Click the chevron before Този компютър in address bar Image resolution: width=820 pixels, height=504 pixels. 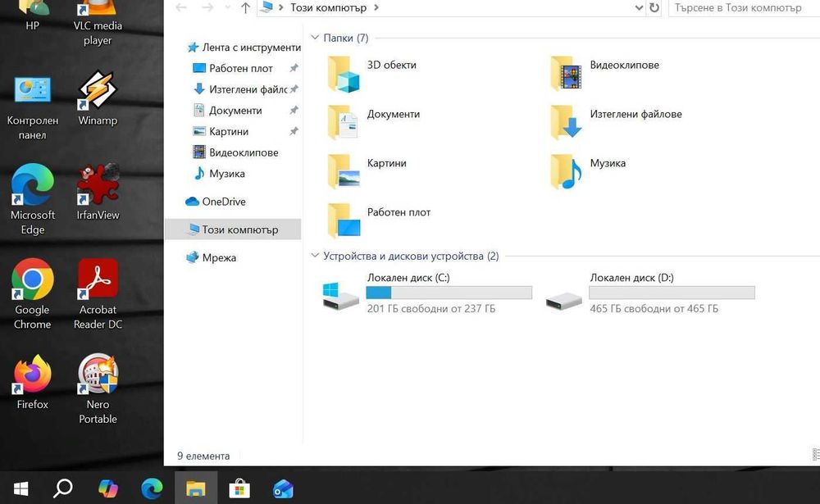280,8
